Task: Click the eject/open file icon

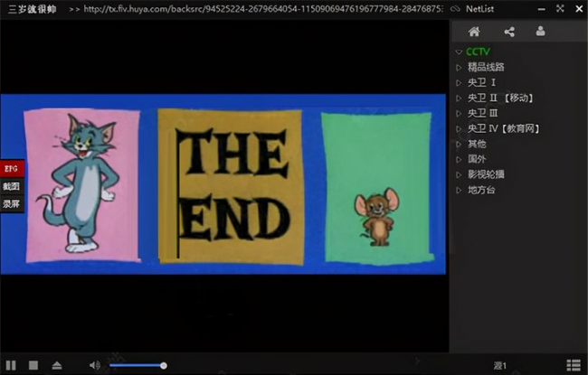Action: point(57,365)
